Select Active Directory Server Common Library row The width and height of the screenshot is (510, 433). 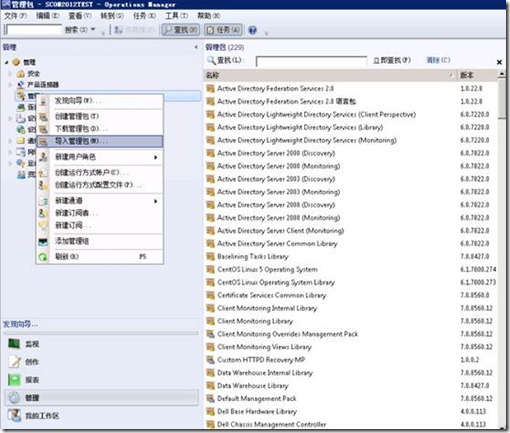pos(350,243)
